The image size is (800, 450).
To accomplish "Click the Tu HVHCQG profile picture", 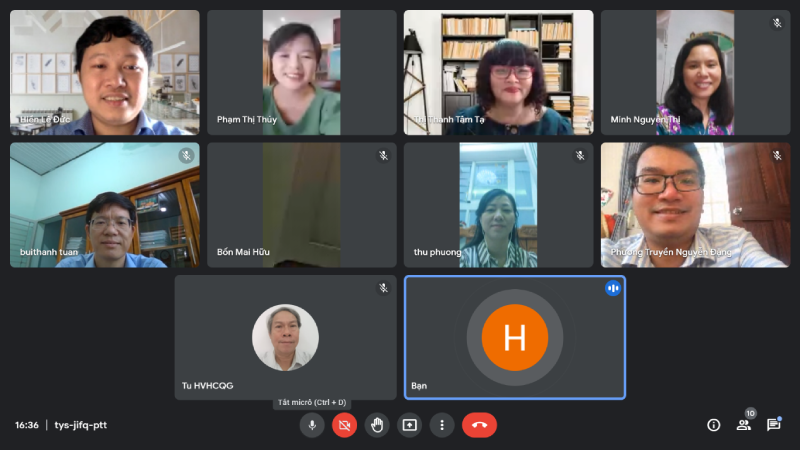I will click(x=285, y=338).
